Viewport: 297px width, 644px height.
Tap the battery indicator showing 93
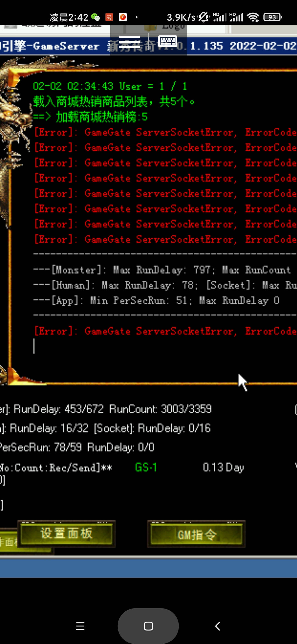[273, 17]
